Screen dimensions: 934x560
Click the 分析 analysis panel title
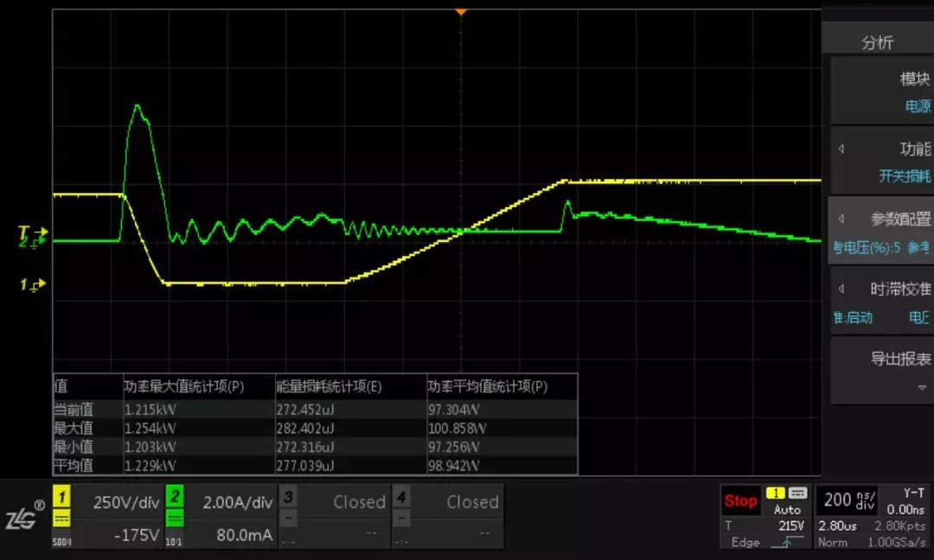tap(878, 42)
